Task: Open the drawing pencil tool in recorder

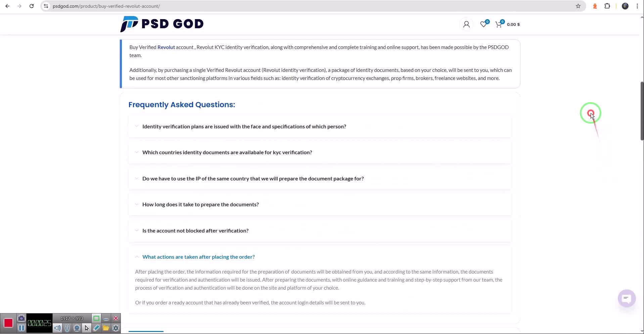Action: pos(96,328)
